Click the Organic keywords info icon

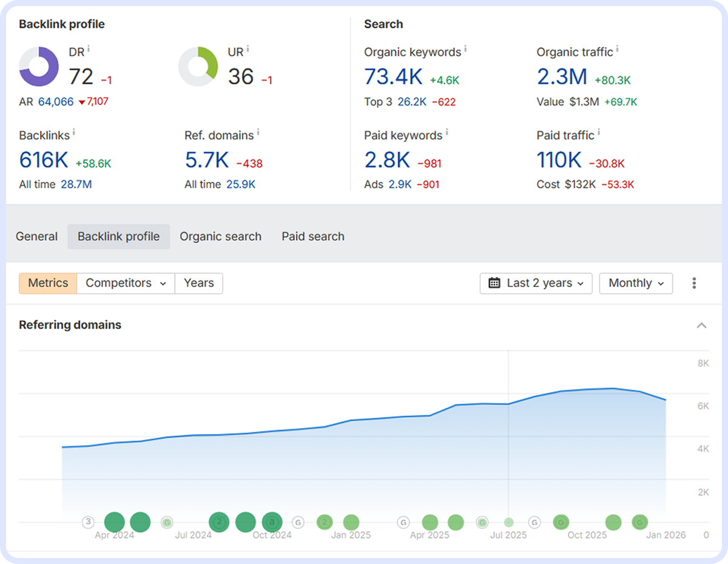[x=465, y=49]
